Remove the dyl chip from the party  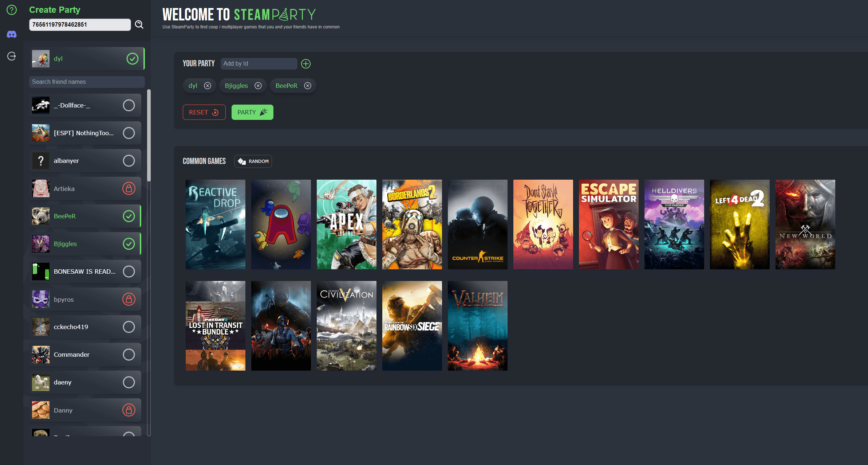[x=208, y=86]
